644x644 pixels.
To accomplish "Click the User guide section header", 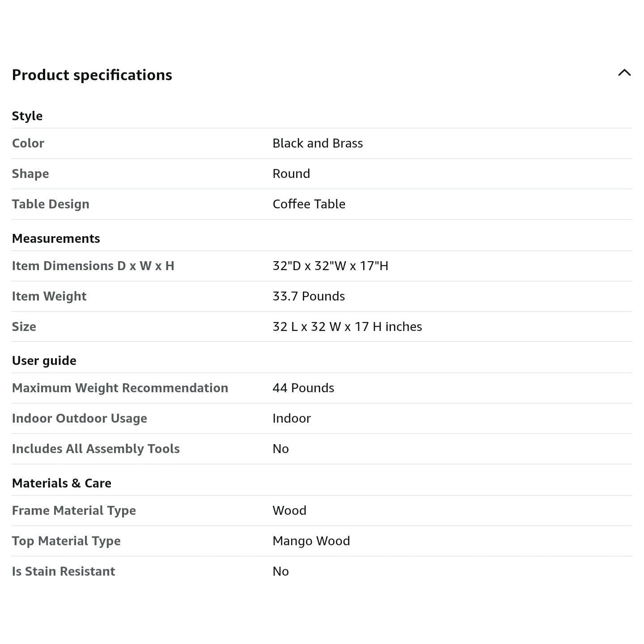I will point(44,360).
